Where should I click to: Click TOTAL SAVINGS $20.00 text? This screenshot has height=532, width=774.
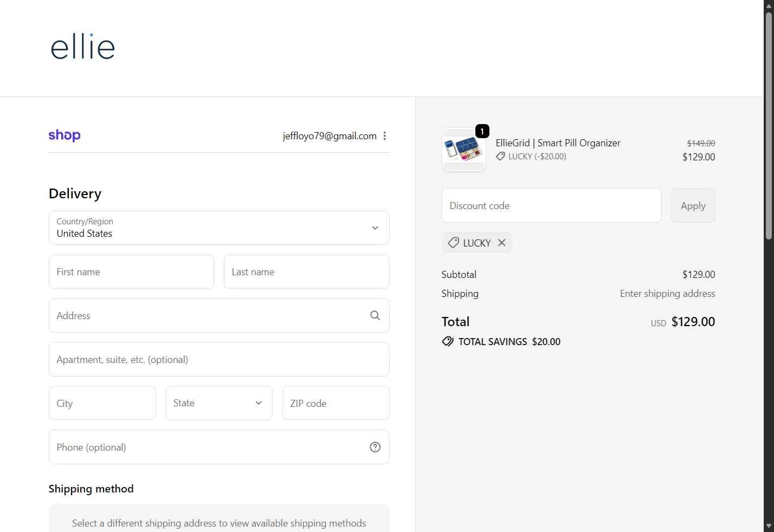point(509,342)
